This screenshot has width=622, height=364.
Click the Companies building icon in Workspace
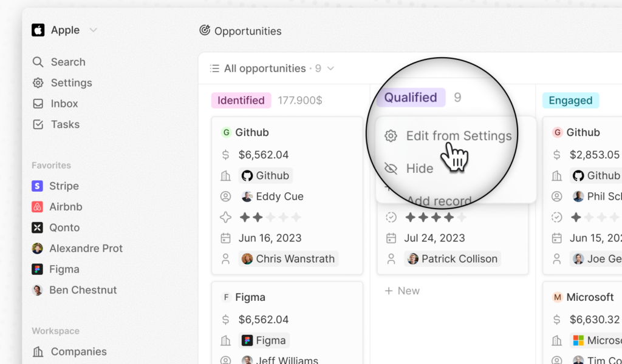coord(38,351)
